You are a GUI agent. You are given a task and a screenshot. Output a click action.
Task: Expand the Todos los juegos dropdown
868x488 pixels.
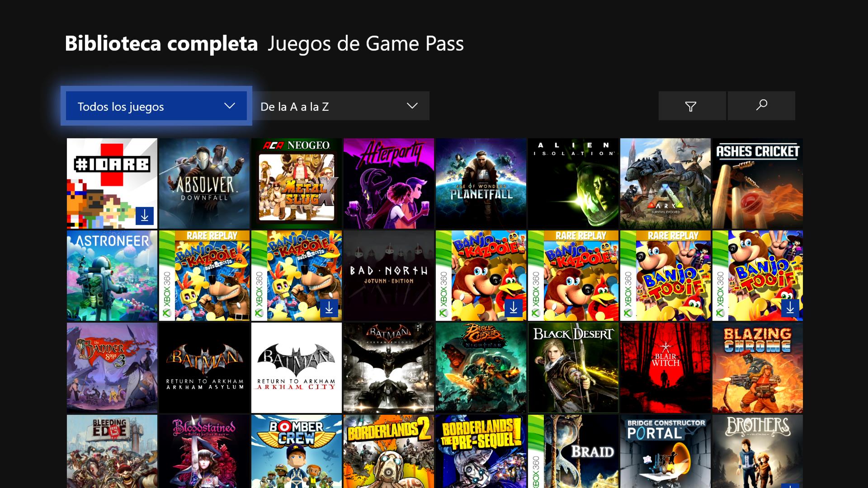(x=156, y=106)
